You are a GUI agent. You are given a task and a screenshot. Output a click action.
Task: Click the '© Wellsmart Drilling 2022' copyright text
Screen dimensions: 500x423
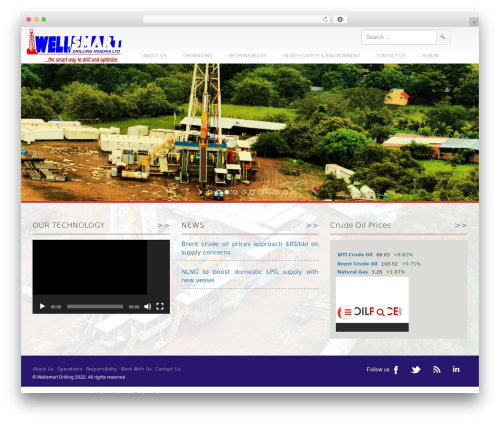pyautogui.click(x=79, y=377)
